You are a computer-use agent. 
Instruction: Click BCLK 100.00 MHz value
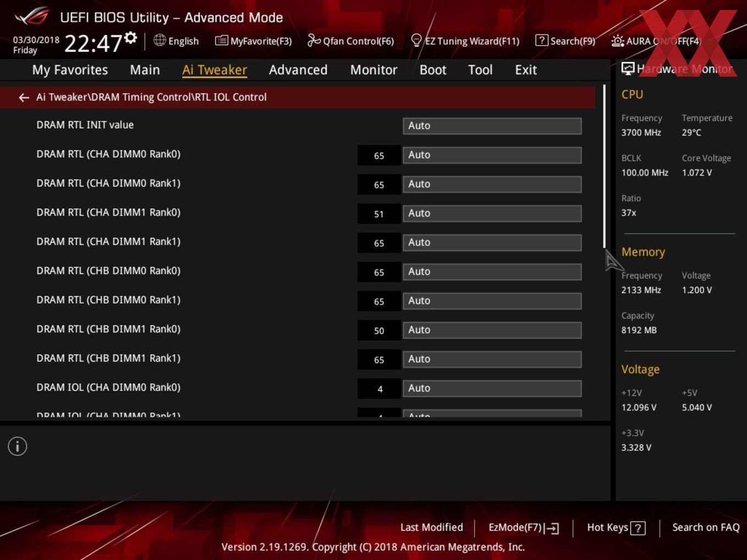645,172
